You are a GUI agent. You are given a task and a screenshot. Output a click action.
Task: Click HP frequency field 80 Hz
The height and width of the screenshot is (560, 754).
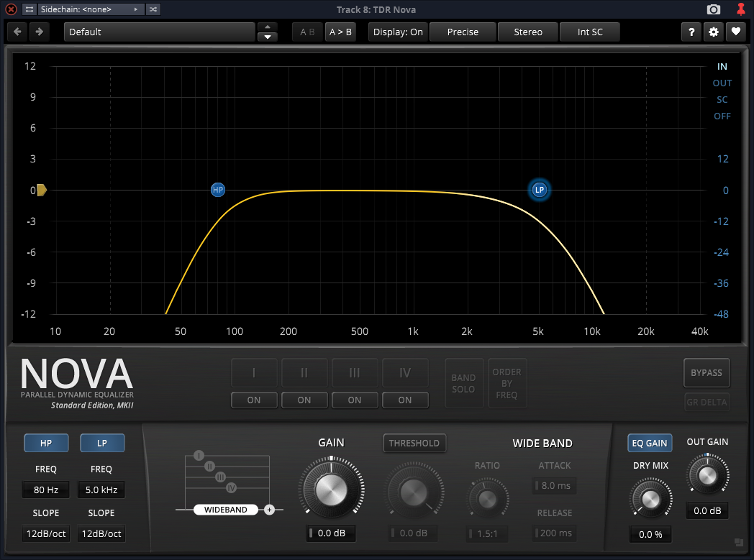point(46,490)
